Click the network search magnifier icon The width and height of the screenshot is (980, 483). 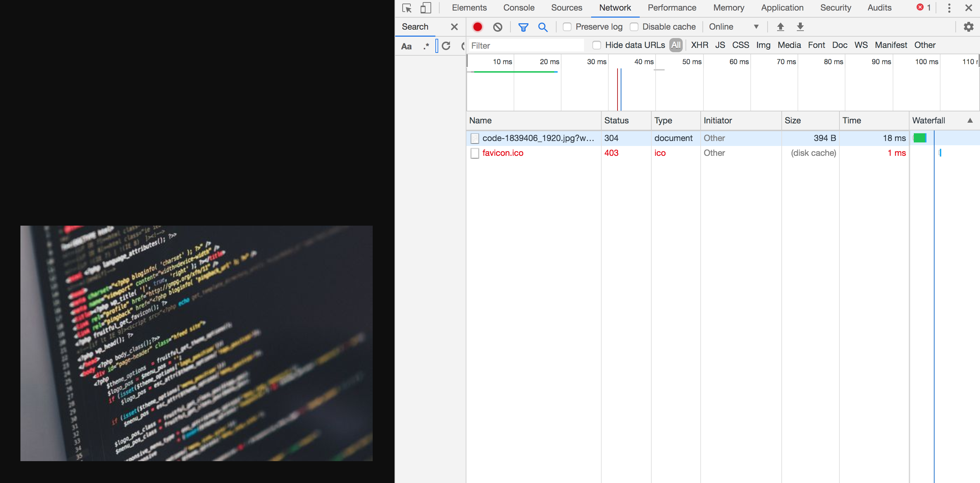tap(543, 27)
